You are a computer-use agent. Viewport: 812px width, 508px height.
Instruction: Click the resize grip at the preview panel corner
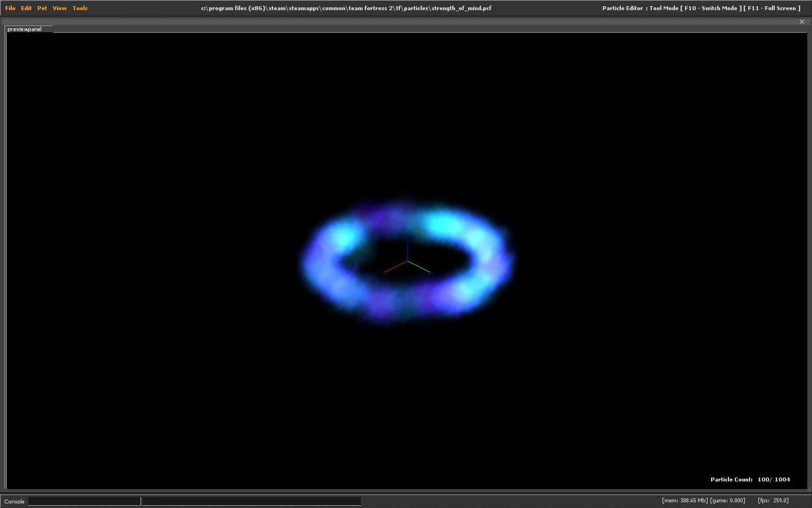point(807,489)
